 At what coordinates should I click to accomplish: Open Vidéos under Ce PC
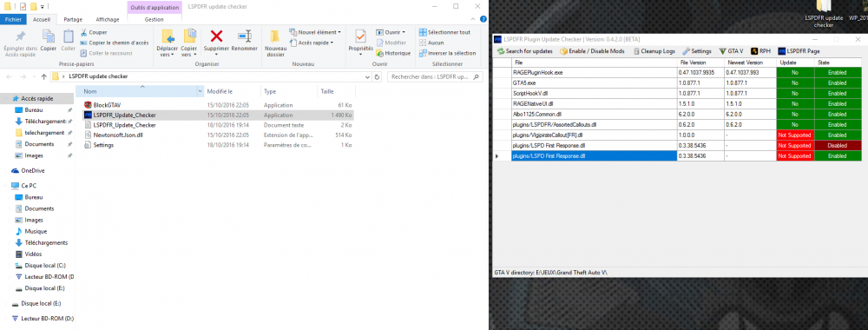tap(33, 254)
